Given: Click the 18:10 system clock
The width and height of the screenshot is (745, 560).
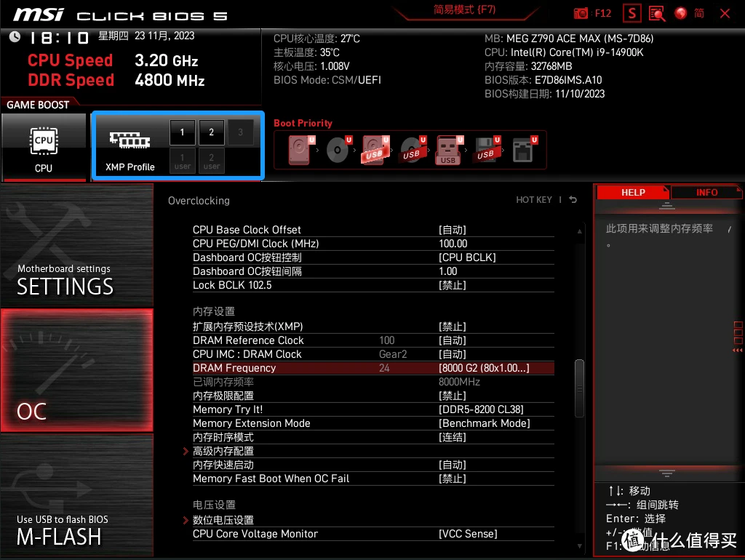Looking at the screenshot, I should [60, 37].
